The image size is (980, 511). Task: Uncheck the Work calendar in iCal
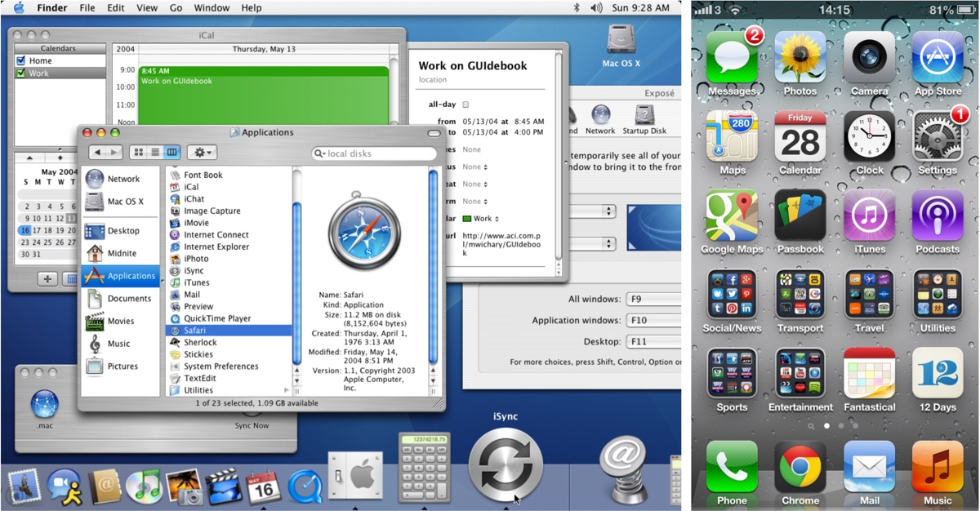(21, 73)
